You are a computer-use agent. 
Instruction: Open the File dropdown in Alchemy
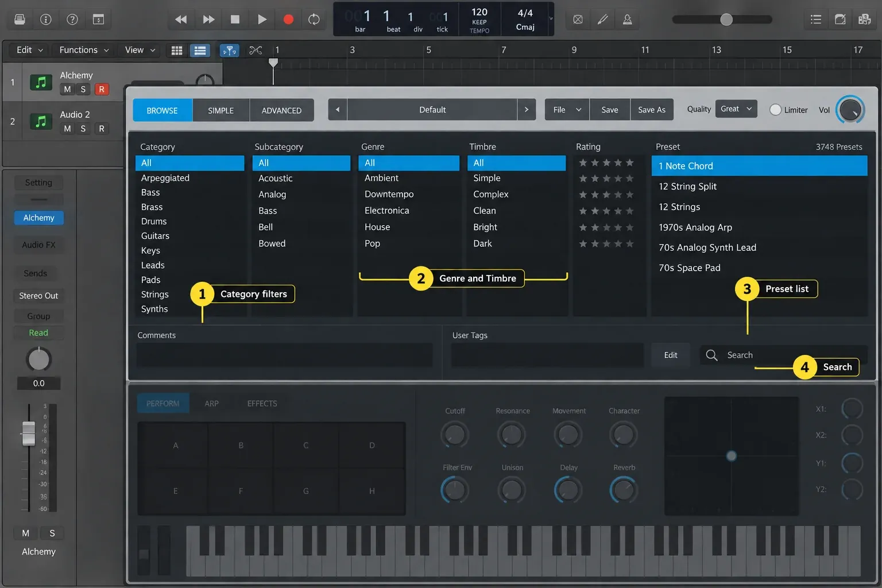(x=567, y=110)
